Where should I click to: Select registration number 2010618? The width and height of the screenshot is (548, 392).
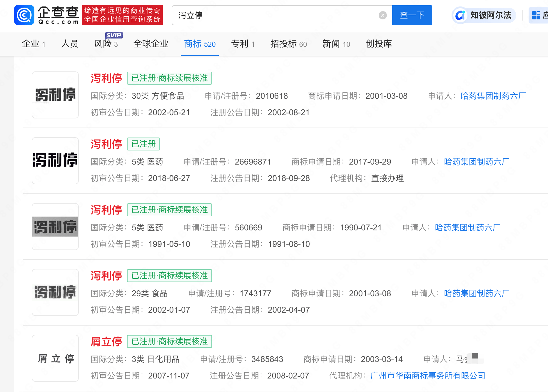coord(272,96)
